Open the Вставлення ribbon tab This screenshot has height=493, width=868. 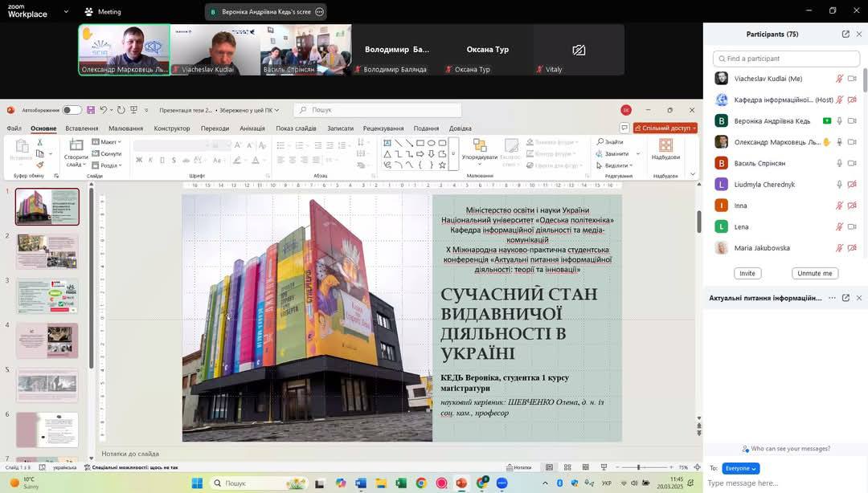[82, 128]
